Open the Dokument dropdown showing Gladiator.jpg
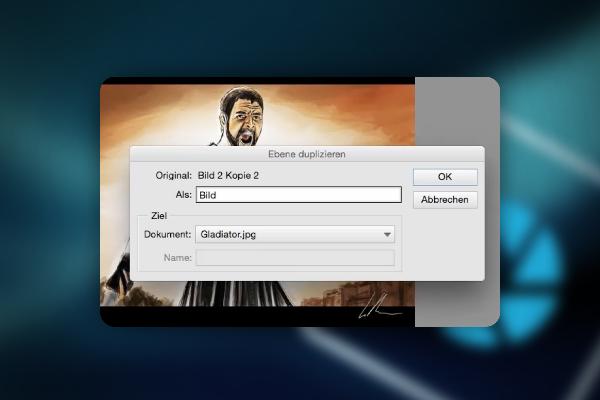Viewport: 600px width, 400px height. pyautogui.click(x=295, y=234)
